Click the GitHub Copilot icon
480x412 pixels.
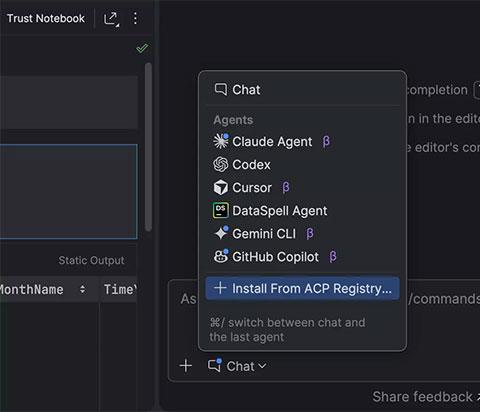pos(221,256)
